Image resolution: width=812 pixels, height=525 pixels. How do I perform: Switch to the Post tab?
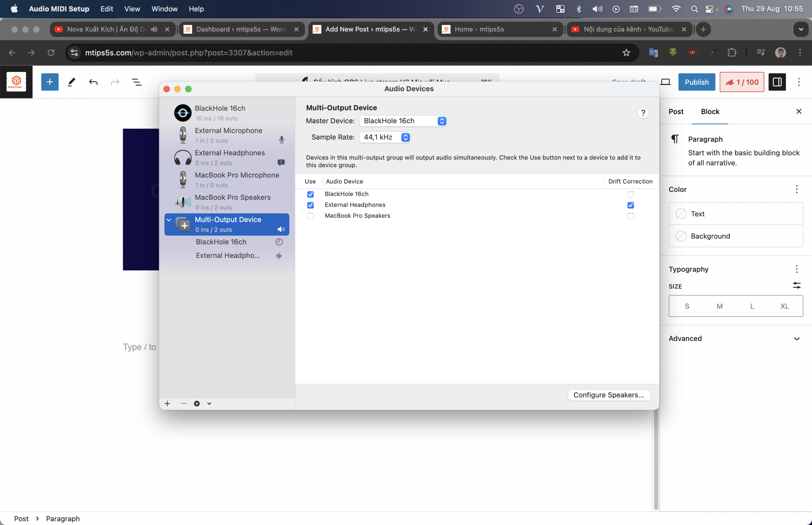tap(676, 111)
